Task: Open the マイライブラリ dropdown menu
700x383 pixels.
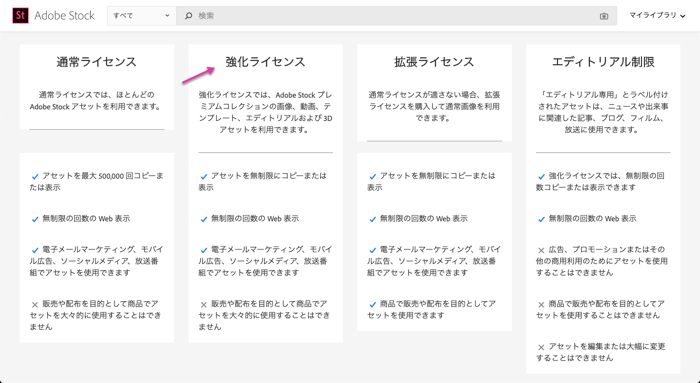Action: pos(657,16)
